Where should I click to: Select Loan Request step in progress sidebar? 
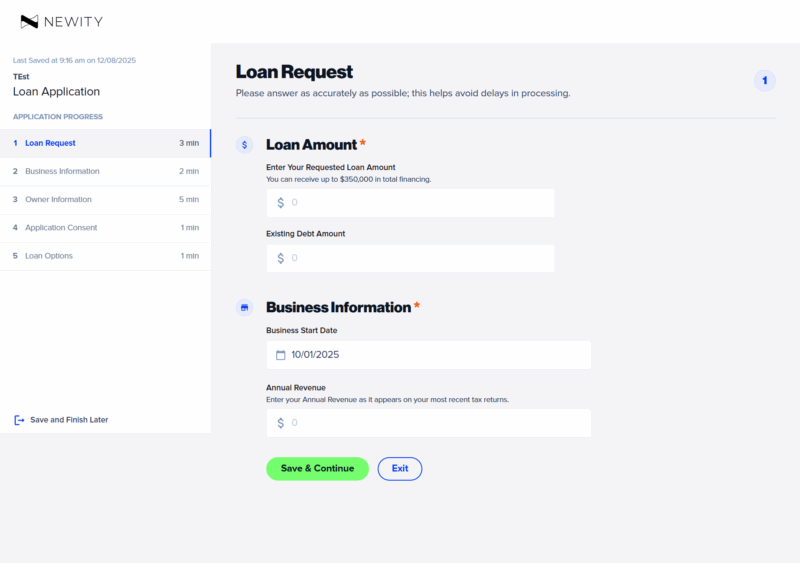50,143
